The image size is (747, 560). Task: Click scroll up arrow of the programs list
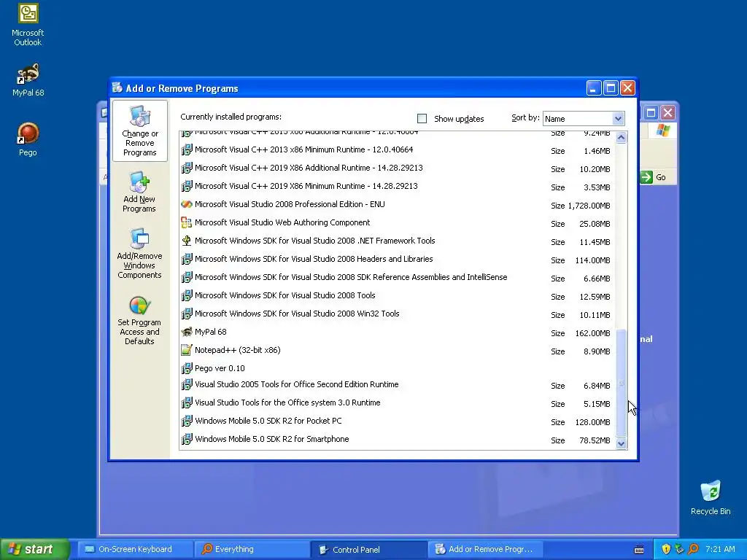tap(621, 138)
